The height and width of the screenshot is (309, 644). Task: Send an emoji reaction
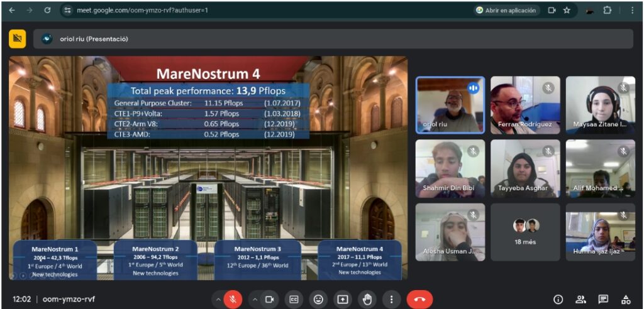coord(318,300)
